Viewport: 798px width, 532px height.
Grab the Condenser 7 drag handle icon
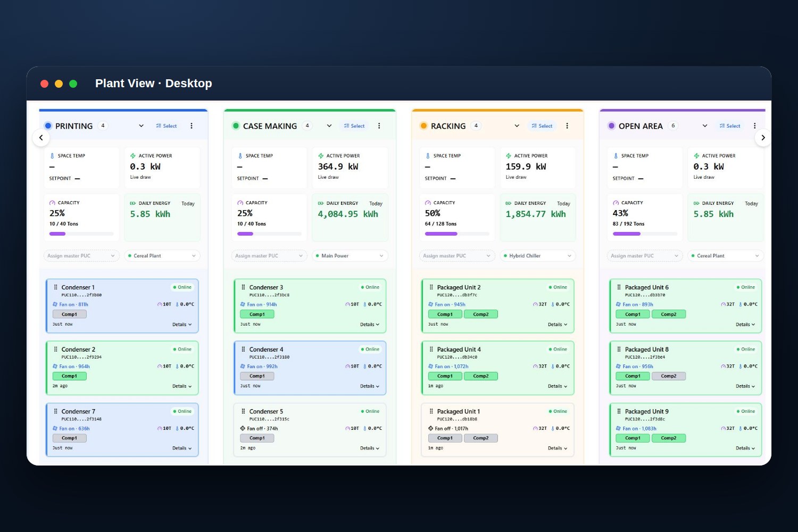55,411
